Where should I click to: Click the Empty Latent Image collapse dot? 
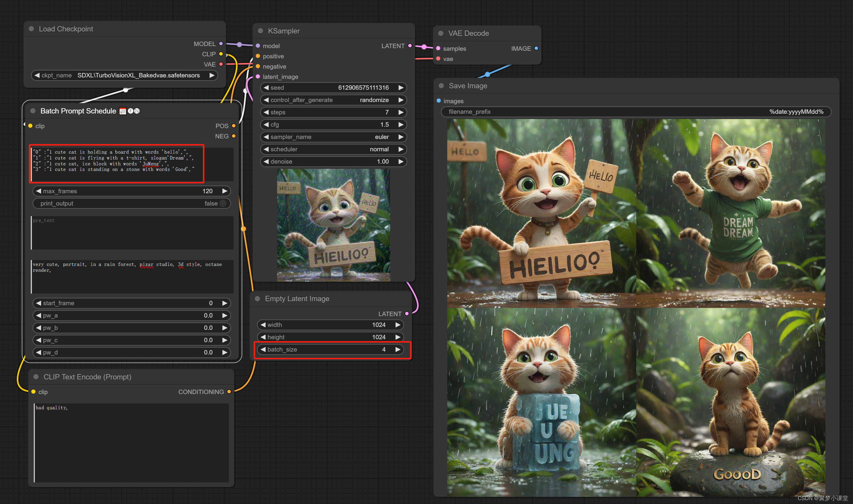258,298
